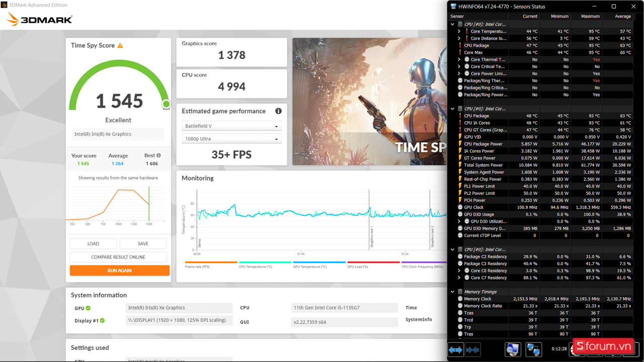644x362 pixels.
Task: Click the Minimum column header
Action: tap(555, 16)
